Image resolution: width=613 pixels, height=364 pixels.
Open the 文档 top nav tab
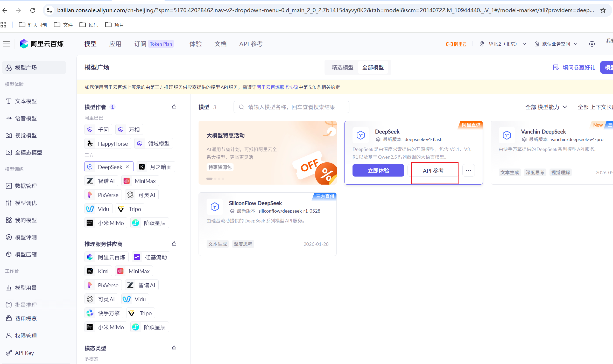221,44
